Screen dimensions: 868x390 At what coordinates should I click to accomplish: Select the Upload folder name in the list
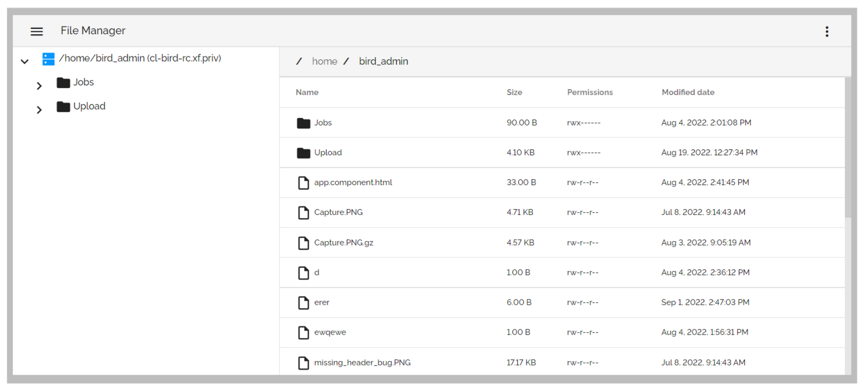tap(328, 153)
